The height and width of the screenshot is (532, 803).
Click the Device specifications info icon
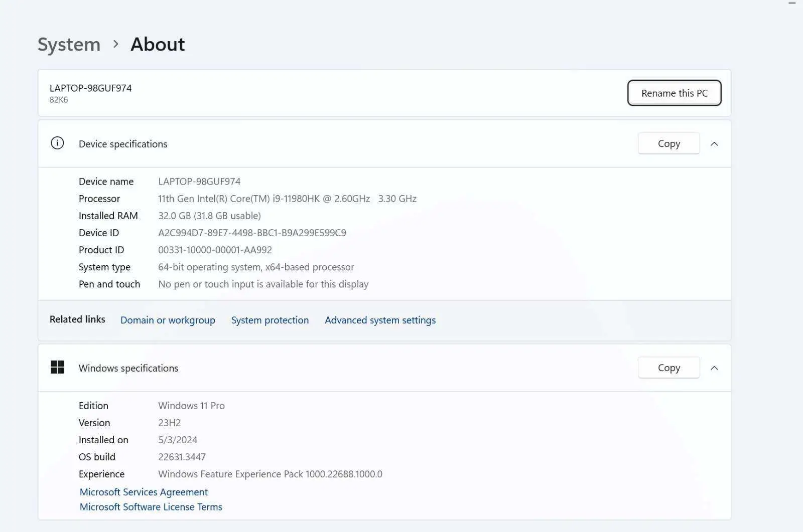(x=57, y=143)
